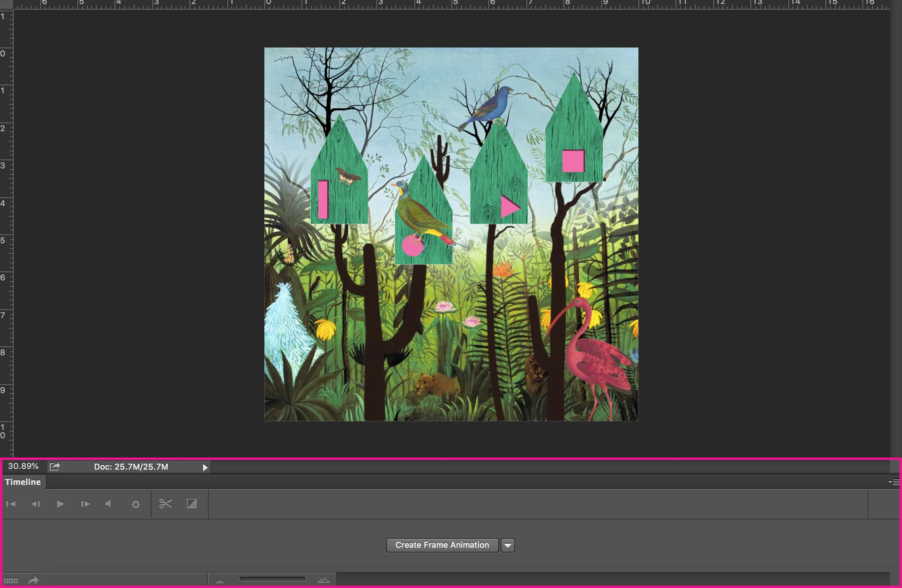The image size is (902, 588).
Task: Select the Timeline tab
Action: pos(23,482)
